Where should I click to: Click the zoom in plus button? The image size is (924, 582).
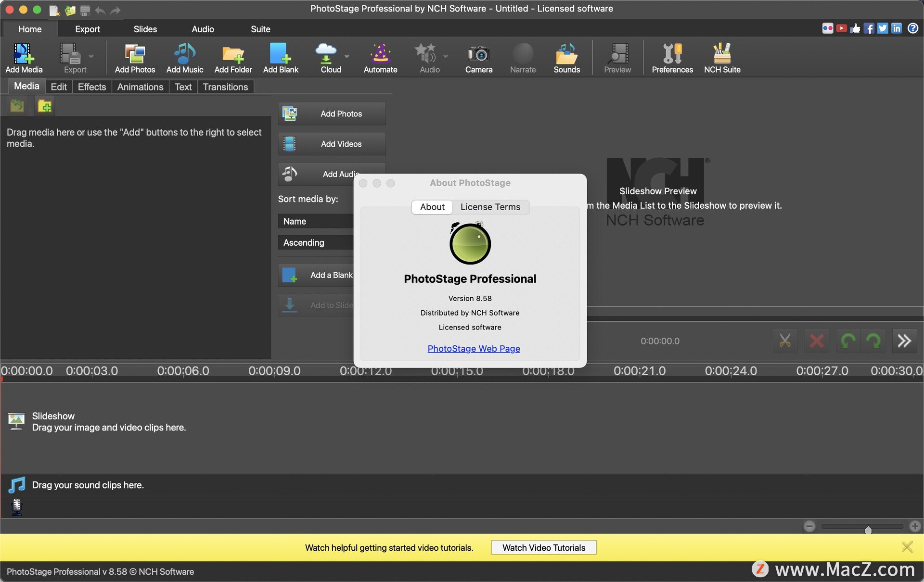(x=915, y=526)
